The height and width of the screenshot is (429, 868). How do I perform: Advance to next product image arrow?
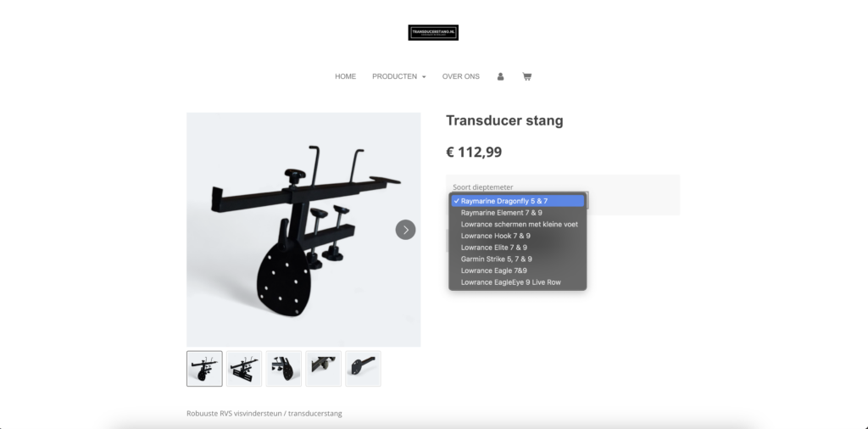(x=405, y=230)
